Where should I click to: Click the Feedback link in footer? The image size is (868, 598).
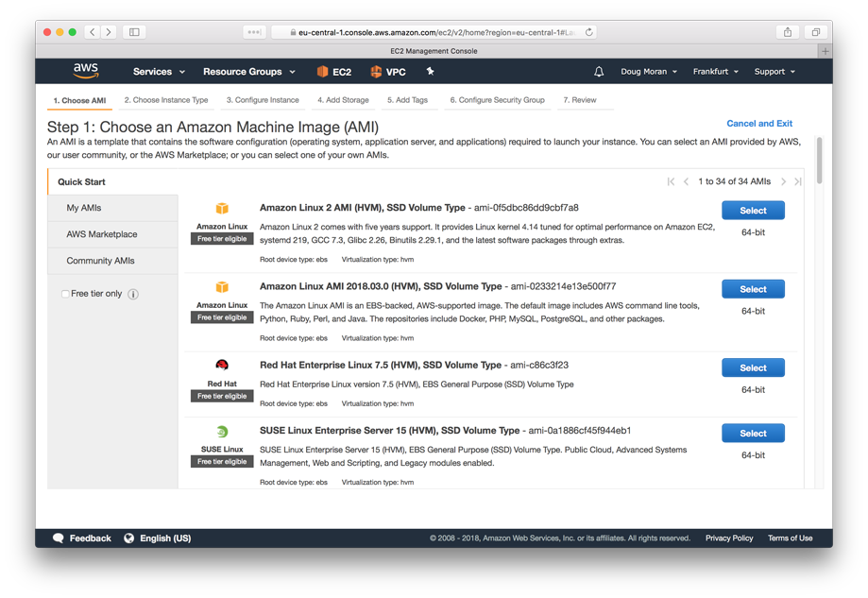91,538
